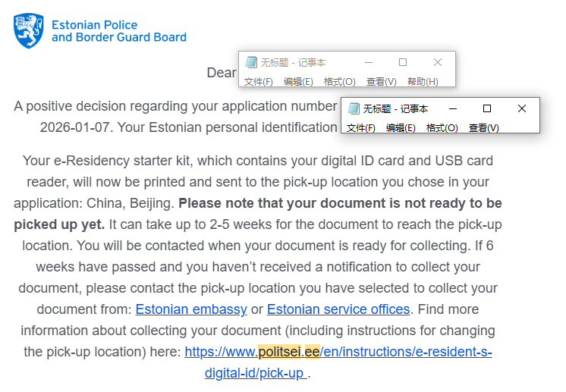The width and height of the screenshot is (566, 392).
Task: Open 编辑(E) menu in the active Notepad
Action: 401,128
